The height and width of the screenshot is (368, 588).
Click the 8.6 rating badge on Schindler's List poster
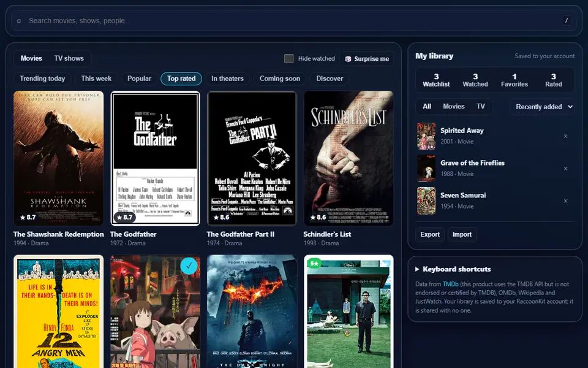pyautogui.click(x=318, y=217)
